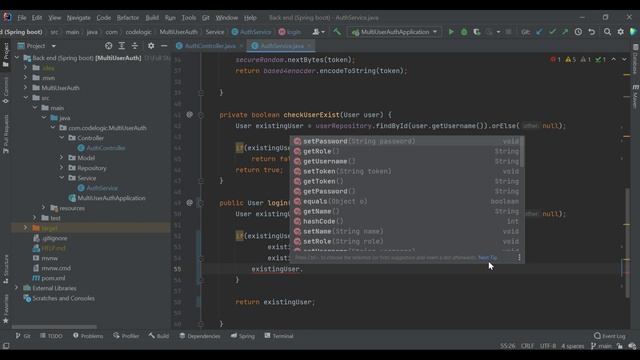640x360 pixels.
Task: Open the Navigate menu
Action: pos(78,18)
